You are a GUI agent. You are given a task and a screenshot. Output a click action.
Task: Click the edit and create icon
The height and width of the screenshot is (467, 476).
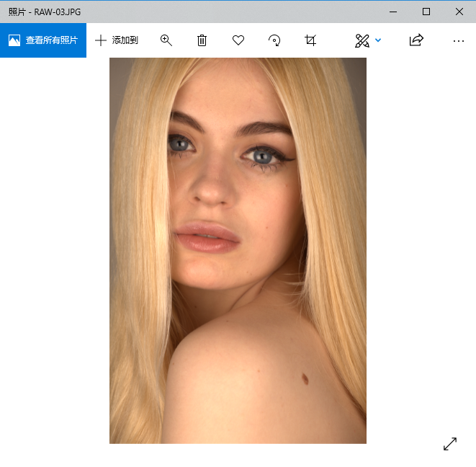(x=362, y=40)
